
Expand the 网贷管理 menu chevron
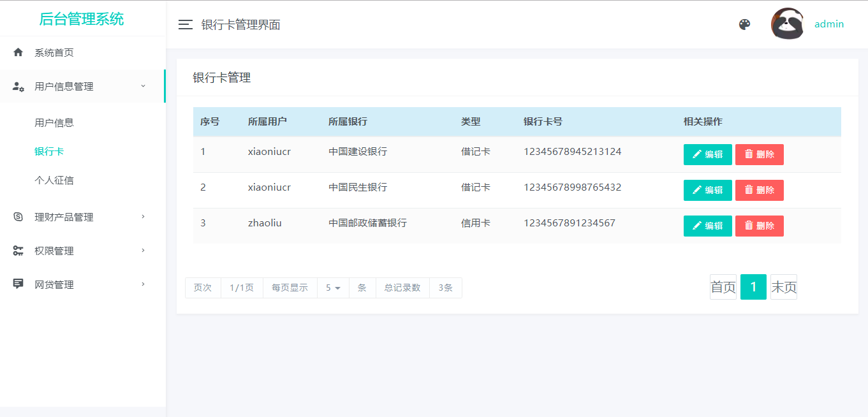tap(143, 284)
